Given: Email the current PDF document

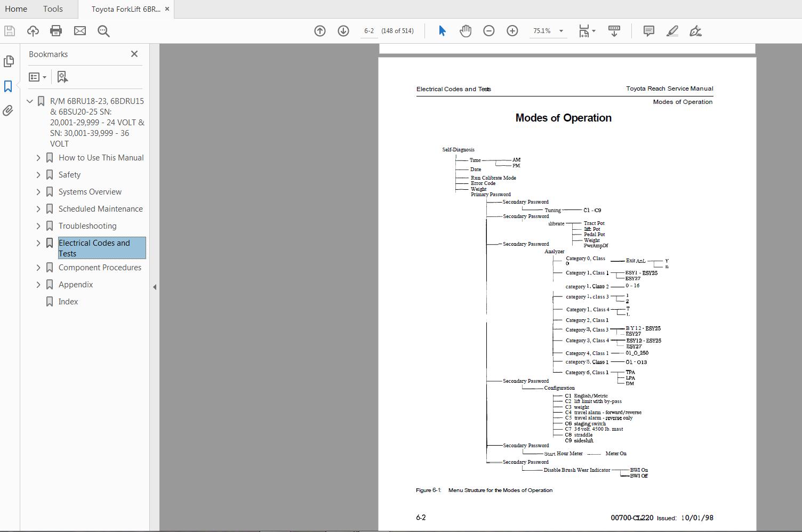Looking at the screenshot, I should pyautogui.click(x=79, y=30).
